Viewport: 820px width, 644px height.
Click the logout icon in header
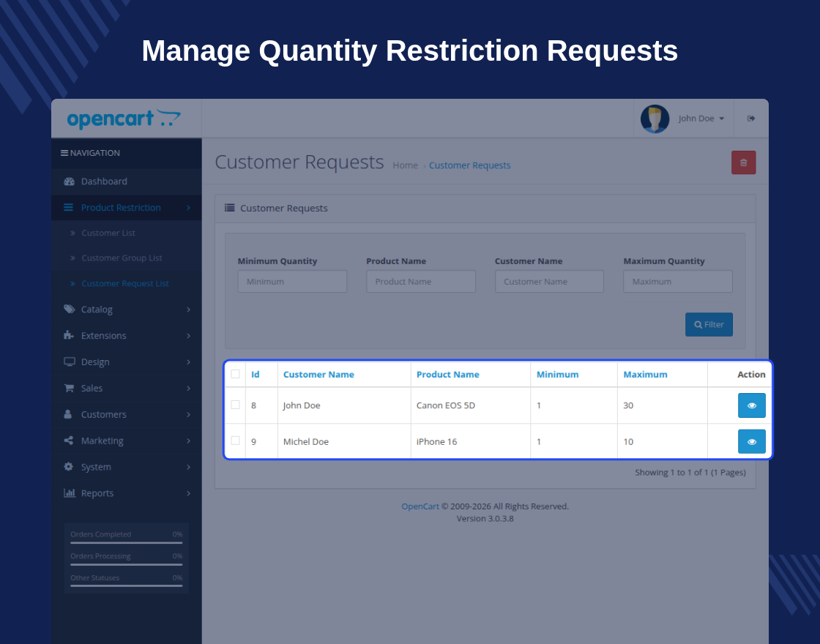click(x=751, y=119)
